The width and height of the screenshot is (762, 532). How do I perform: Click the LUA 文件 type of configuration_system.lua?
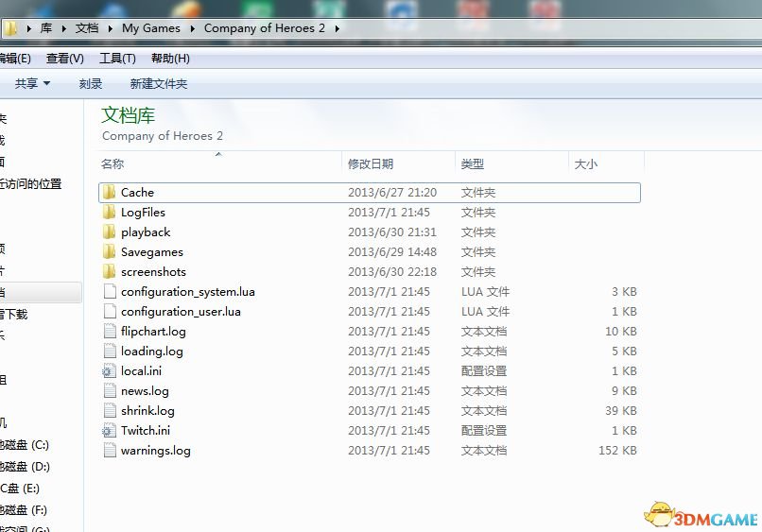[485, 291]
